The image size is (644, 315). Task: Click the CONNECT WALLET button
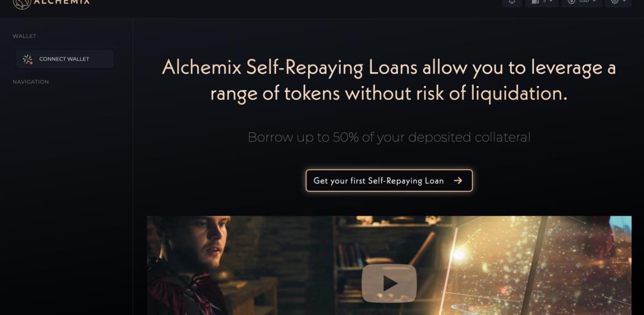[65, 59]
